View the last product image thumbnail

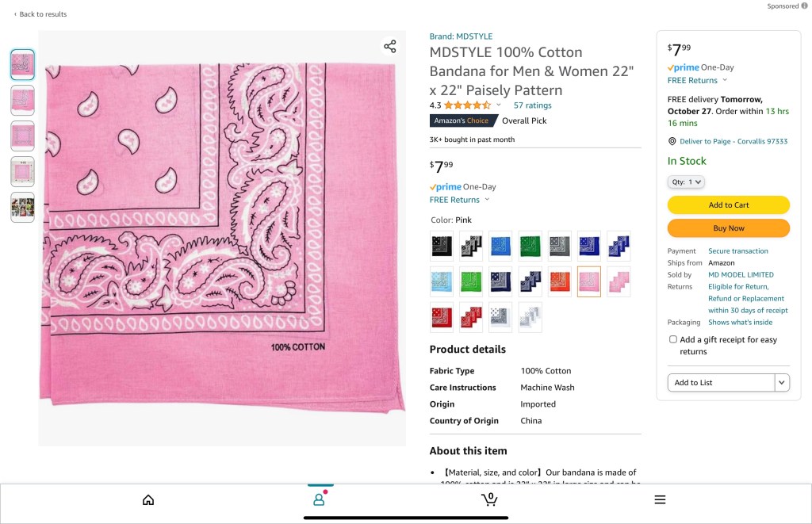pyautogui.click(x=22, y=207)
